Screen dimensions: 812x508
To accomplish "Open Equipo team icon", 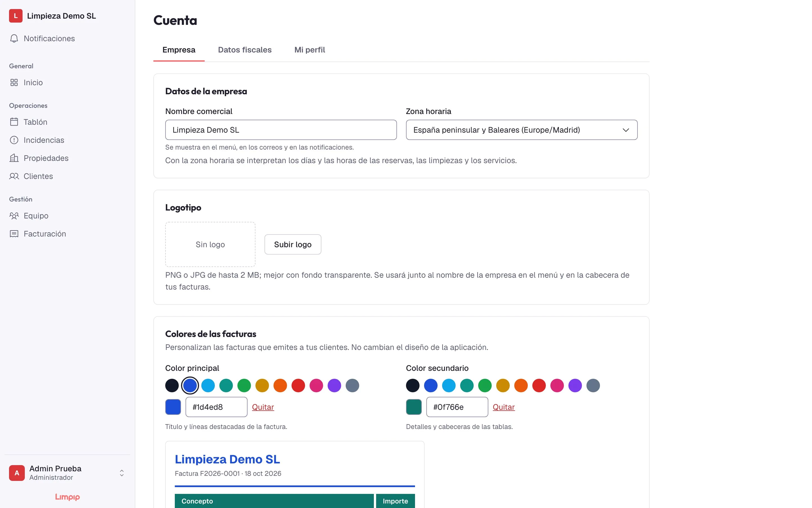I will coord(14,216).
